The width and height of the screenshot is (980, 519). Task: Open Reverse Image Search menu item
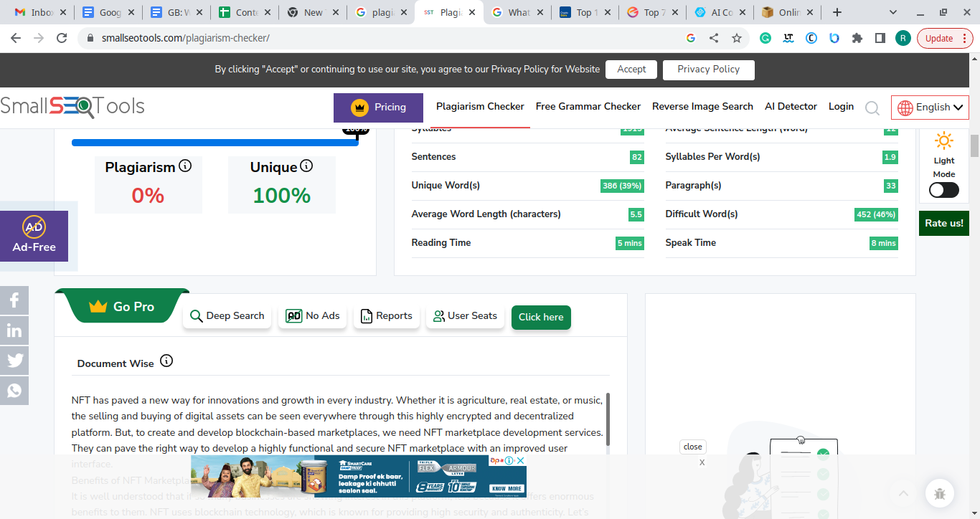point(702,106)
